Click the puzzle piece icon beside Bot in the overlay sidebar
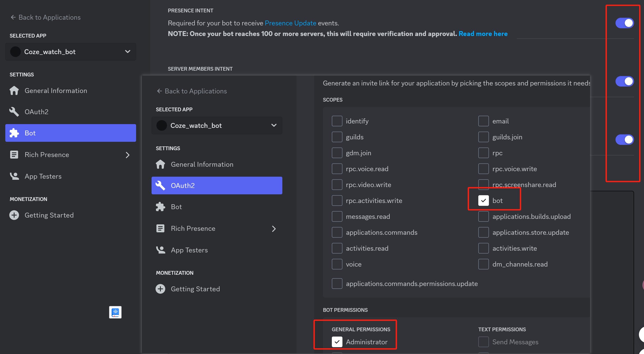This screenshot has height=354, width=644. [x=160, y=207]
